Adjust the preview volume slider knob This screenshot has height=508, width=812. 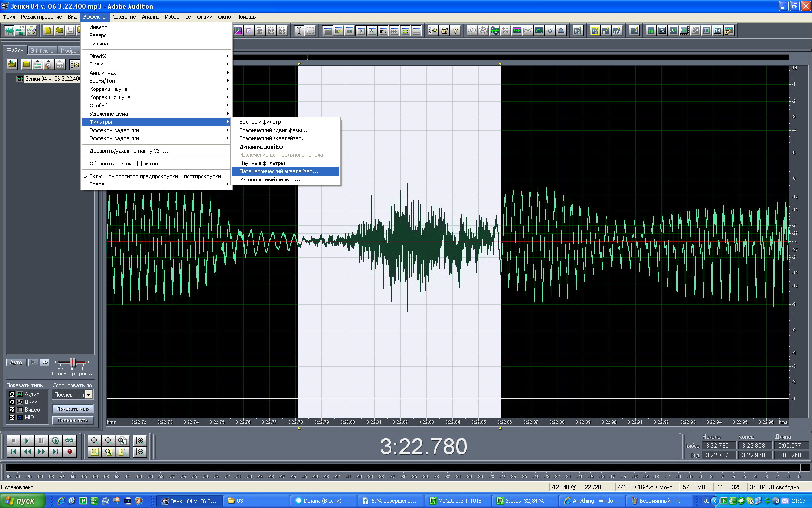pos(72,362)
